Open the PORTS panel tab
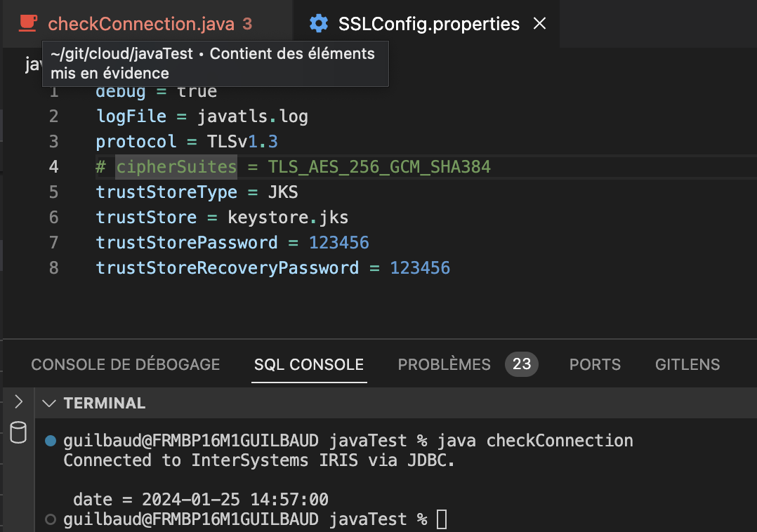Image resolution: width=757 pixels, height=532 pixels. pyautogui.click(x=595, y=364)
